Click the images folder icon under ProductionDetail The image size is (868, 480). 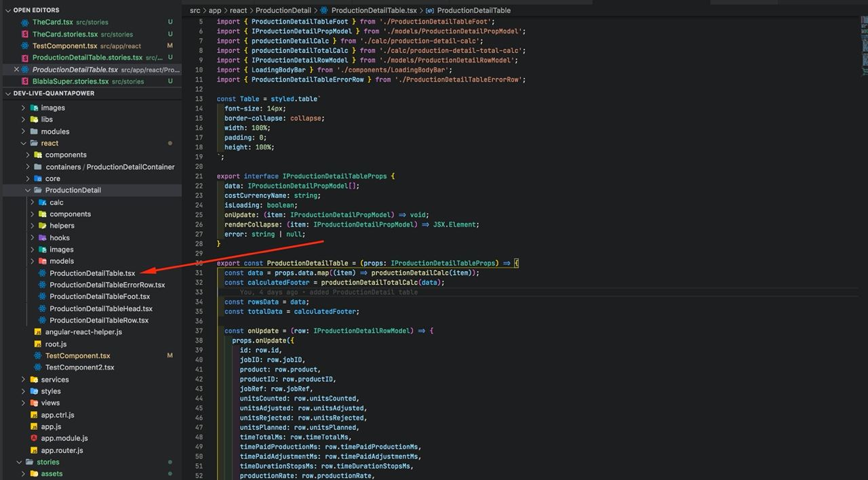(43, 249)
